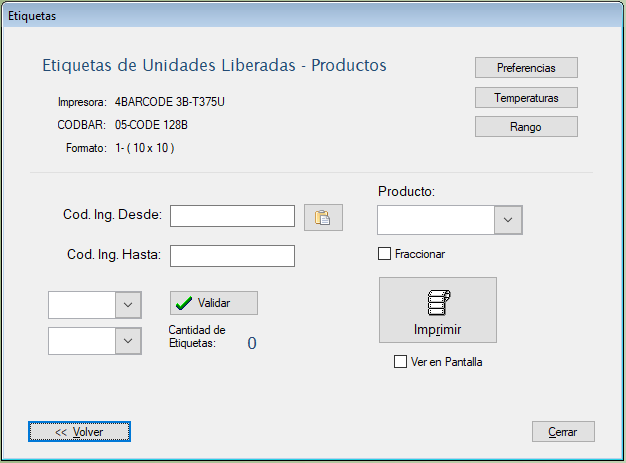Close the Etiquetas window
This screenshot has width=626, height=463.
pos(606,15)
